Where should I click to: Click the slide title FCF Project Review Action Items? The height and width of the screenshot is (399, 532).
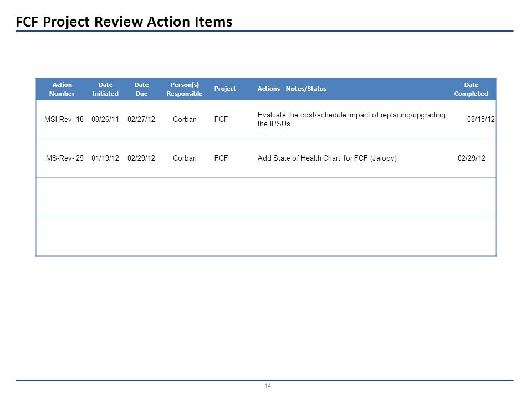tap(124, 22)
